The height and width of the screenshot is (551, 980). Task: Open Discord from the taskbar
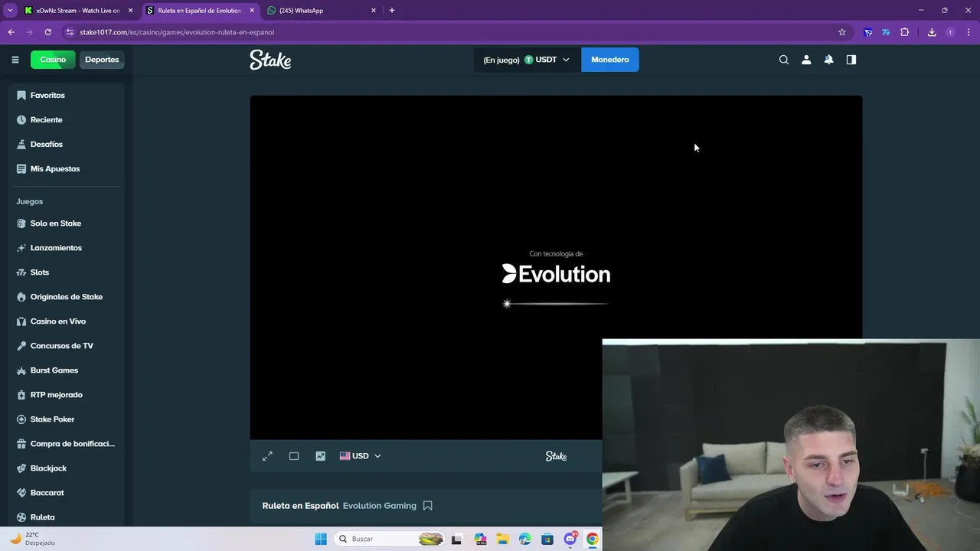point(570,539)
